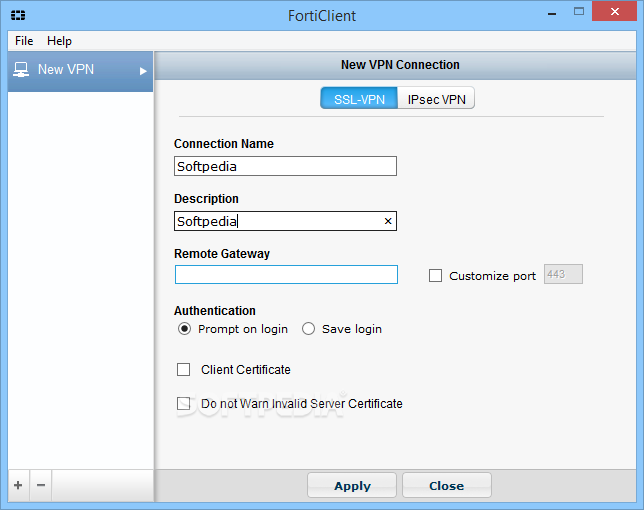
Task: Clear the Description field with X icon
Action: (x=388, y=221)
